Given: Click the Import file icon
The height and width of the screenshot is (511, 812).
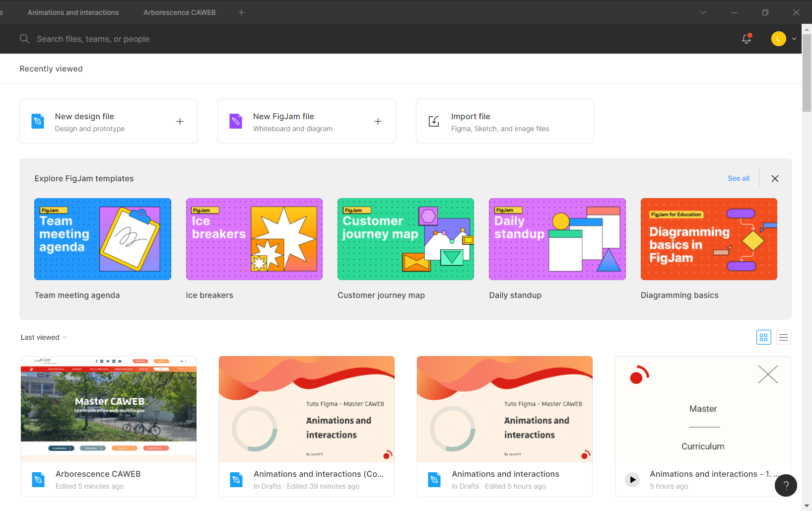Looking at the screenshot, I should [434, 122].
